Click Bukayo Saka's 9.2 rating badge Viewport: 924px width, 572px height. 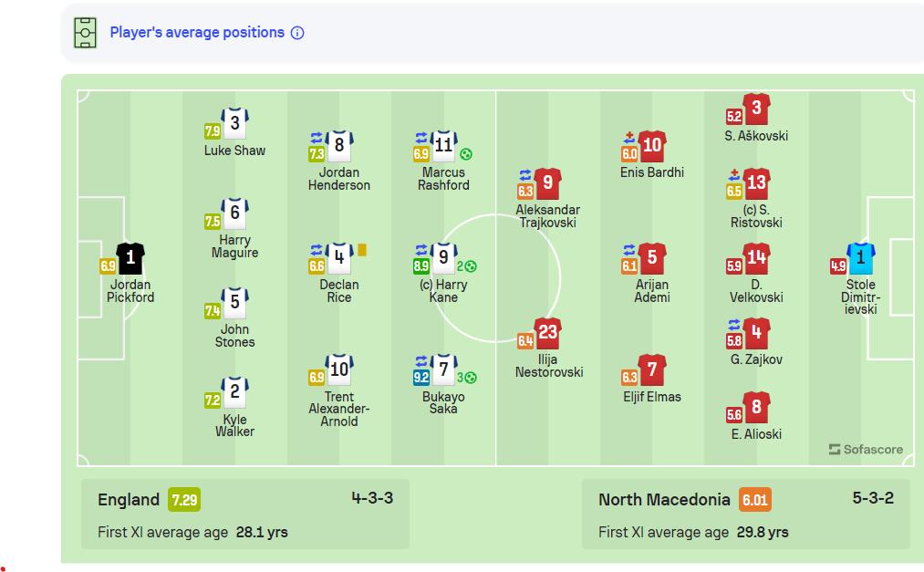click(x=421, y=376)
